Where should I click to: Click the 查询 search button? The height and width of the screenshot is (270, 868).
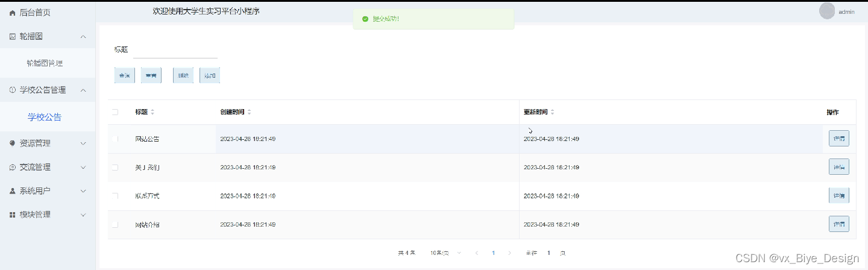point(125,75)
